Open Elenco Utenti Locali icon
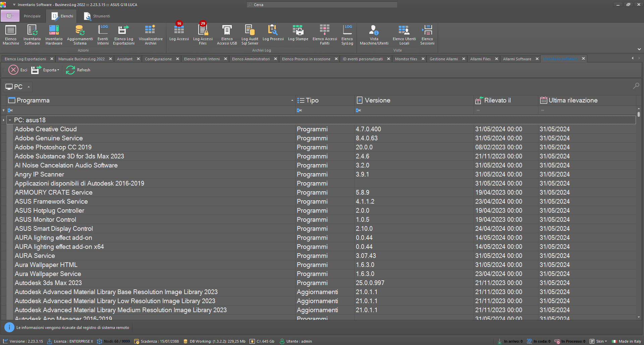The width and height of the screenshot is (644, 345). coord(404,35)
